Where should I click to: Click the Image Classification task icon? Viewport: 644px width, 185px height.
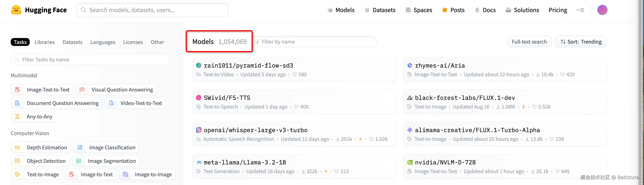point(80,148)
